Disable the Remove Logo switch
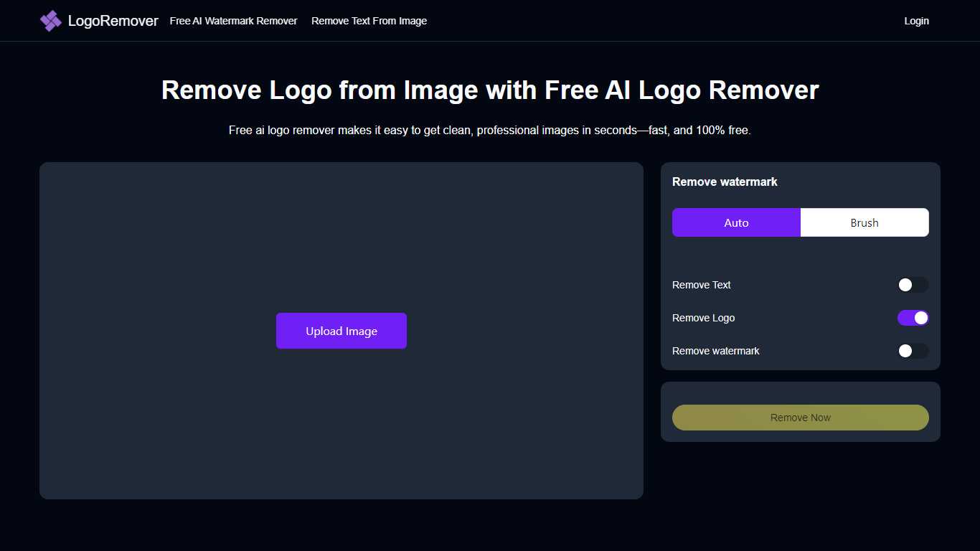The height and width of the screenshot is (551, 980). click(913, 318)
